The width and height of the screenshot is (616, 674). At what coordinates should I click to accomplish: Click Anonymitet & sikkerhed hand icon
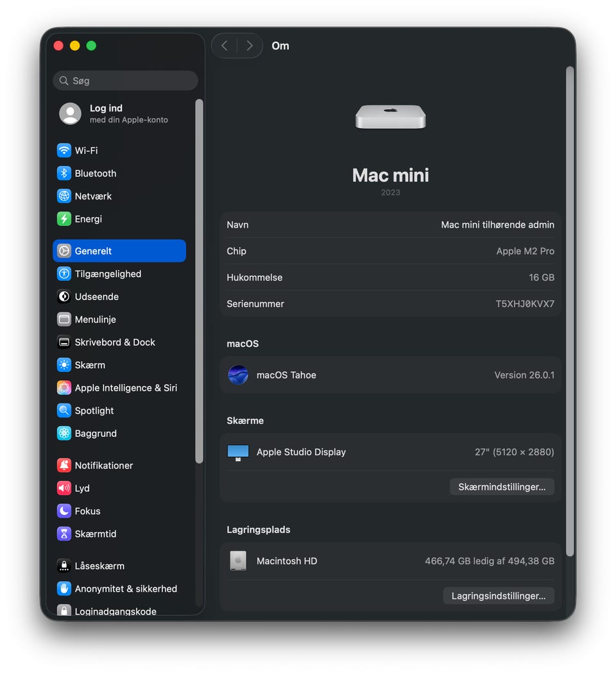64,589
